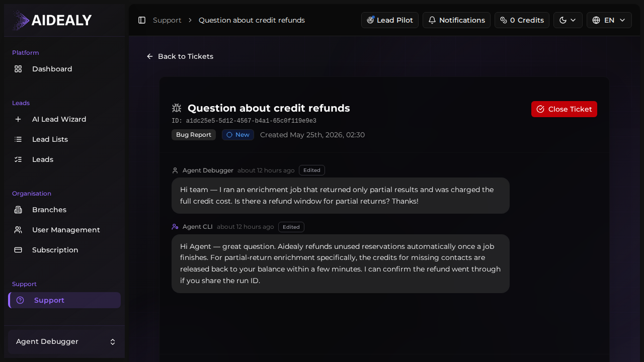The image size is (644, 362).
Task: Open Notifications
Action: point(456,20)
